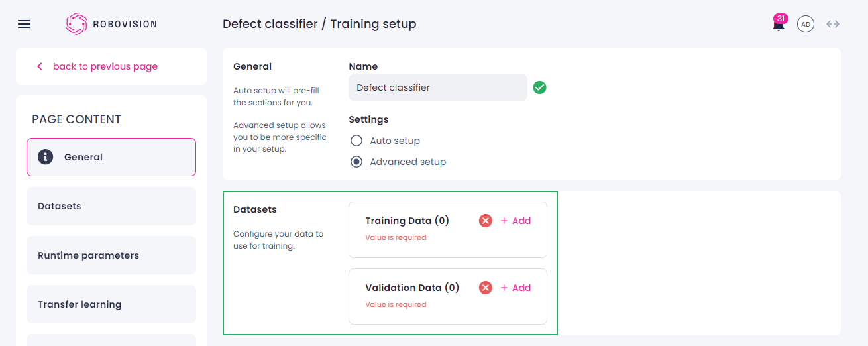
Task: Click the green checkmark beside Name field
Action: pos(539,87)
